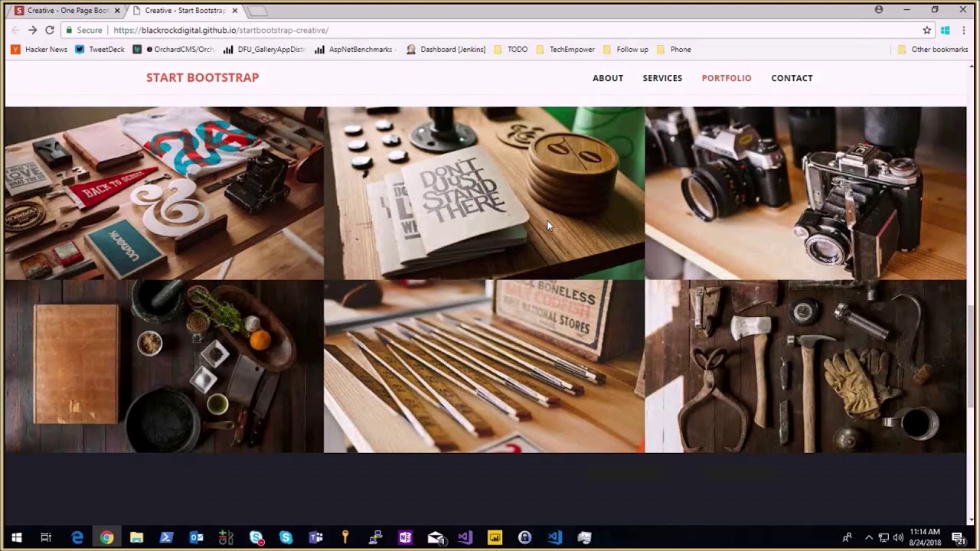Viewport: 980px width, 551px height.
Task: Open the TweetDeck bookmark
Action: coord(100,49)
